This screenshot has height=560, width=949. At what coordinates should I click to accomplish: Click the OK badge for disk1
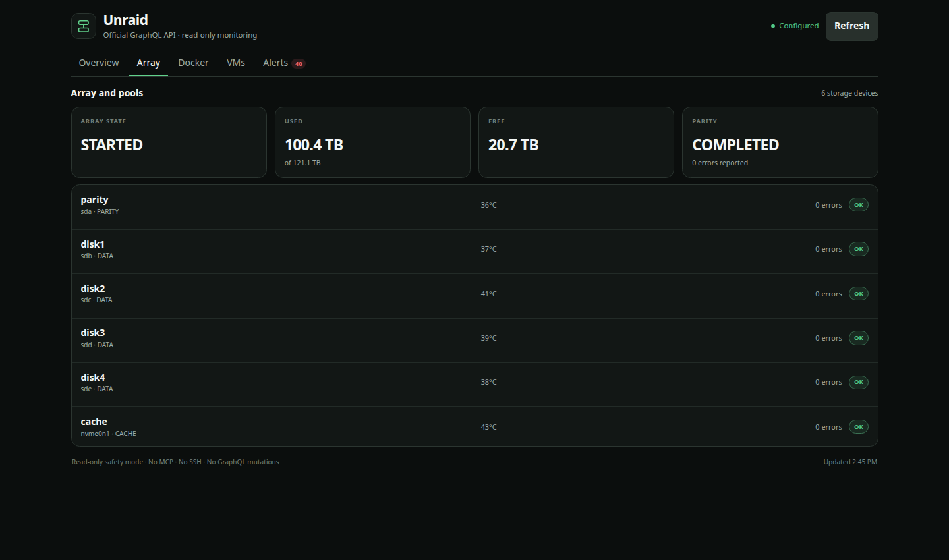click(x=859, y=249)
